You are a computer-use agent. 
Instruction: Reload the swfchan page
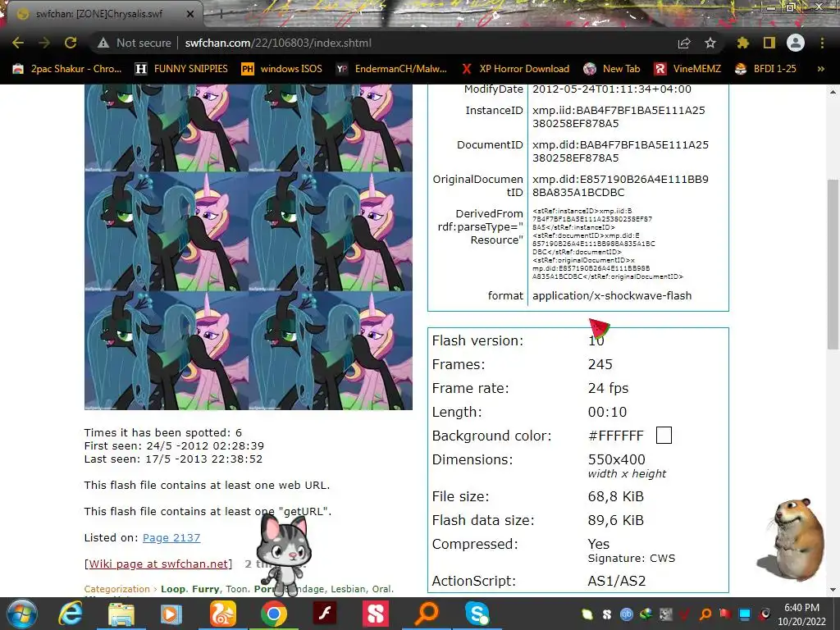coord(71,43)
